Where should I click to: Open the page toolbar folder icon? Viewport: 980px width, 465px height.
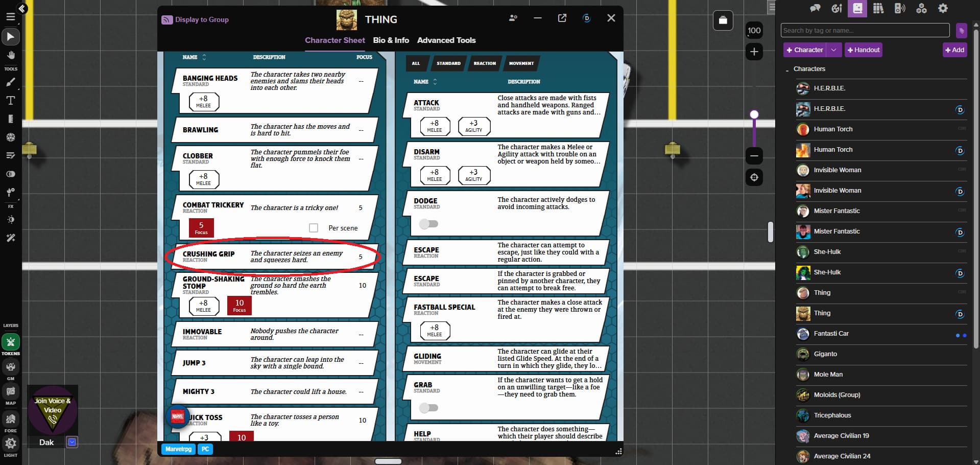tap(723, 20)
